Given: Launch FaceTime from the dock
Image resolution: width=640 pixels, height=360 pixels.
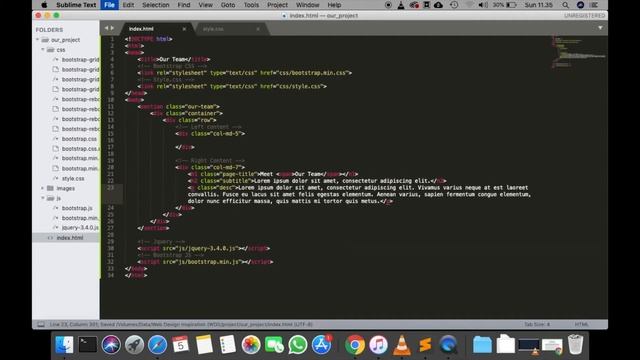Looking at the screenshot, I should click(x=274, y=345).
